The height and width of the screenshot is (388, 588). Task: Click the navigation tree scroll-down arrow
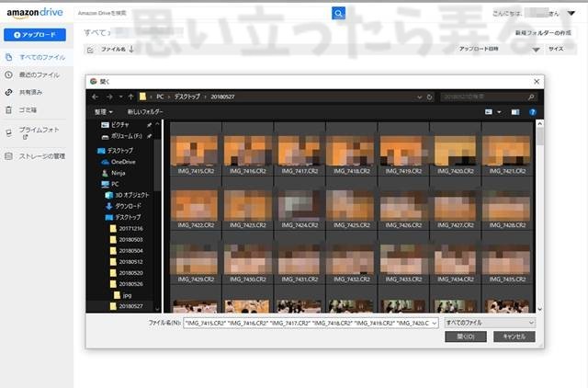tap(157, 309)
